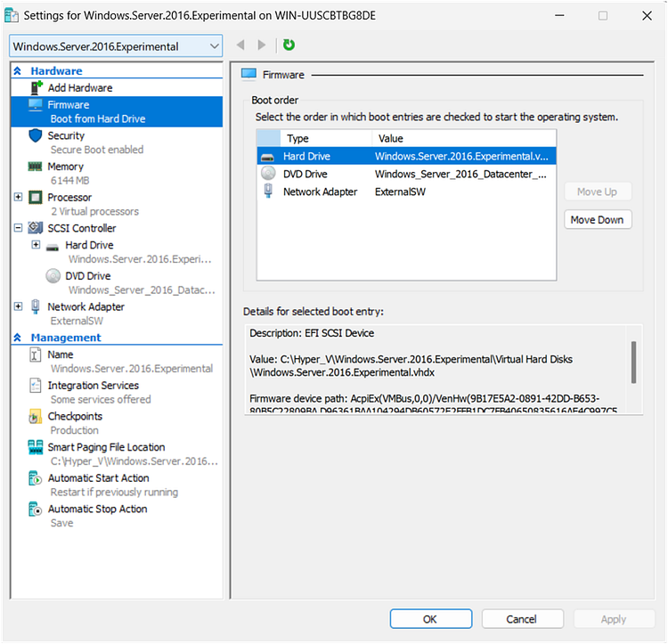Click the Hard Drive icon under SCSI Controller
The image size is (668, 644).
pyautogui.click(x=53, y=247)
